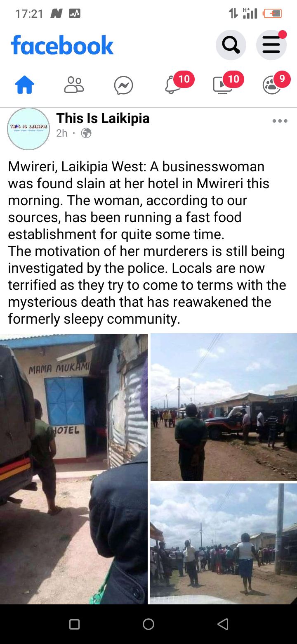This screenshot has width=297, height=644.
Task: Open the photo of the gathered crowd
Action: click(x=224, y=544)
